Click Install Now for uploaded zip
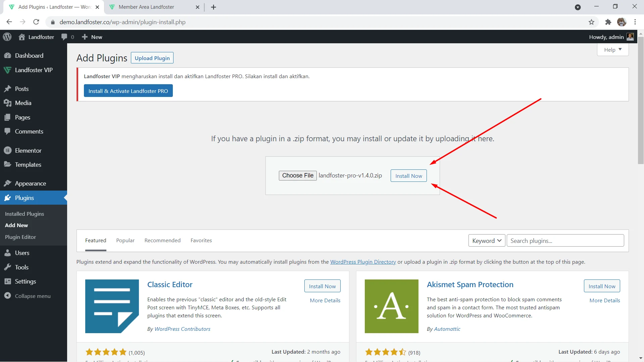 pyautogui.click(x=408, y=176)
